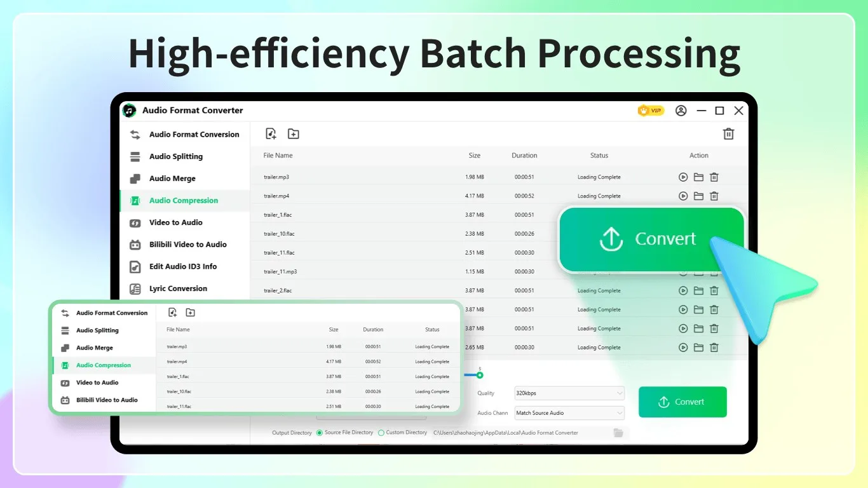The width and height of the screenshot is (868, 488).
Task: Click the add folder icon in the main window toolbar
Action: (293, 133)
